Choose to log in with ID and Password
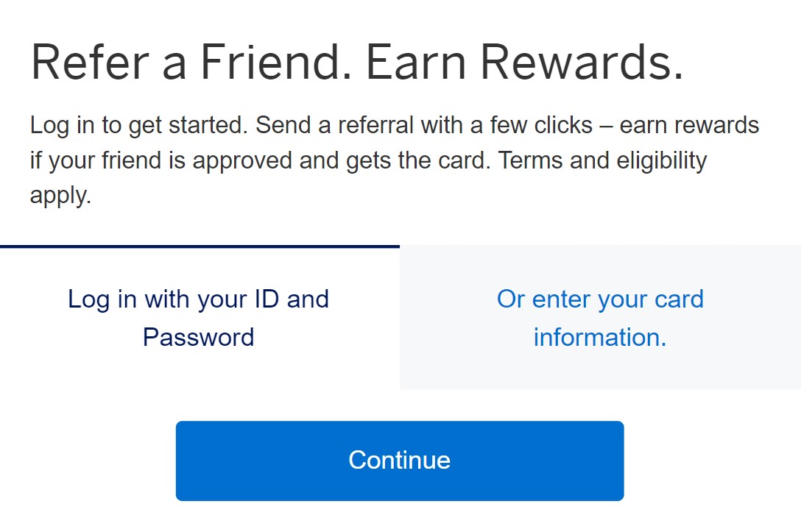 point(199,318)
